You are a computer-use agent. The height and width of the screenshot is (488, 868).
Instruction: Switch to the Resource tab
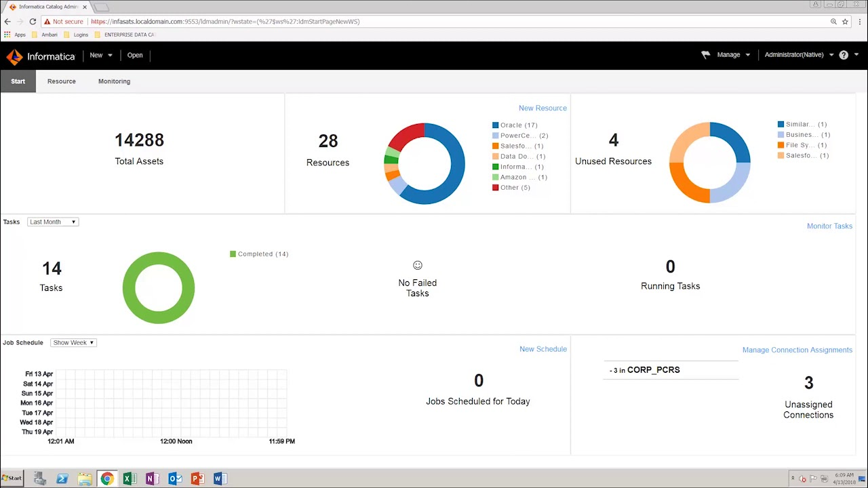(x=62, y=81)
